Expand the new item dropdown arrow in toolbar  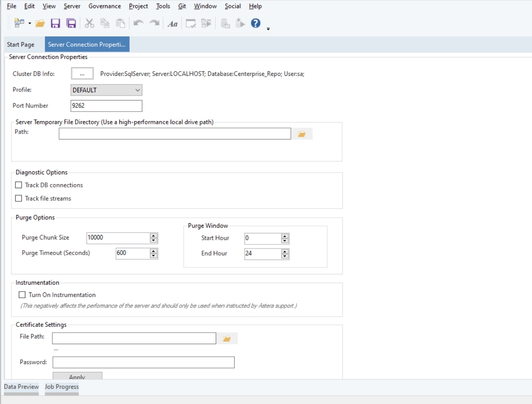(x=30, y=24)
